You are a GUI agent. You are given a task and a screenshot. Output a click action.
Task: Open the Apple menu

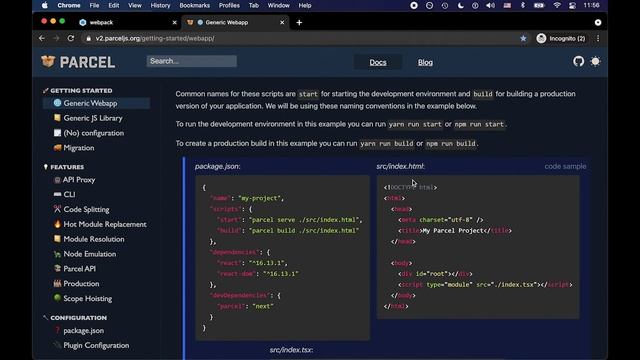(x=44, y=5)
